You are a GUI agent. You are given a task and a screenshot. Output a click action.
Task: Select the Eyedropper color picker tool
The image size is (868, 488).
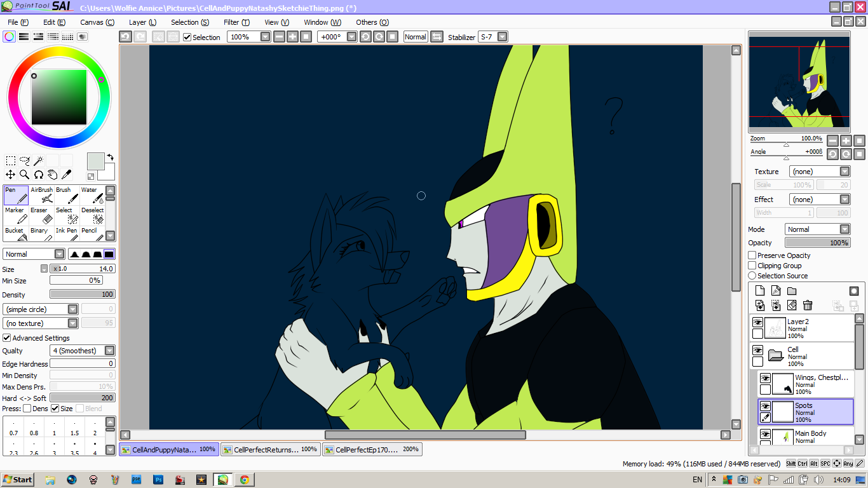(66, 175)
